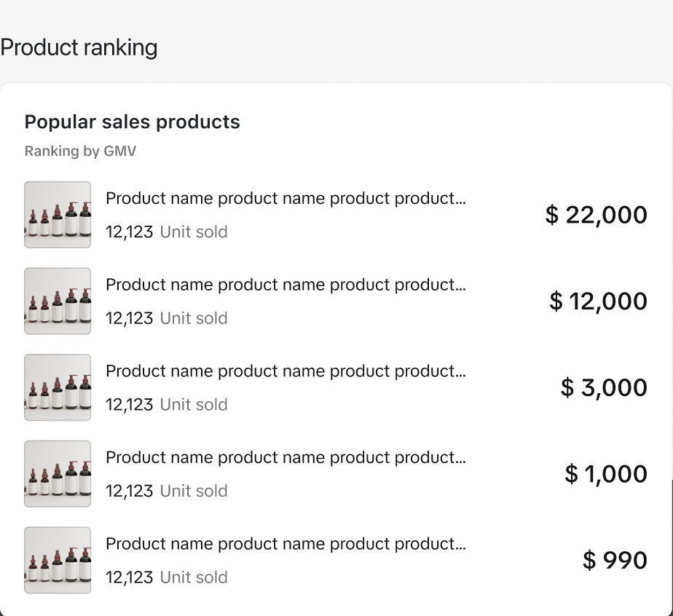Click the Popular sales products heading
This screenshot has height=616, width=673.
click(133, 122)
